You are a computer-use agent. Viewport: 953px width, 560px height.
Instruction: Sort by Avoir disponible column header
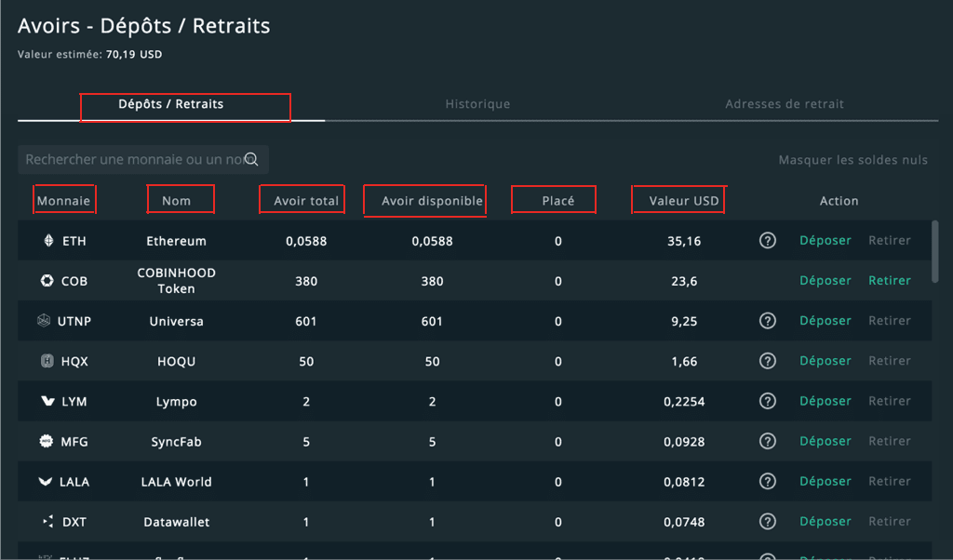pyautogui.click(x=432, y=200)
